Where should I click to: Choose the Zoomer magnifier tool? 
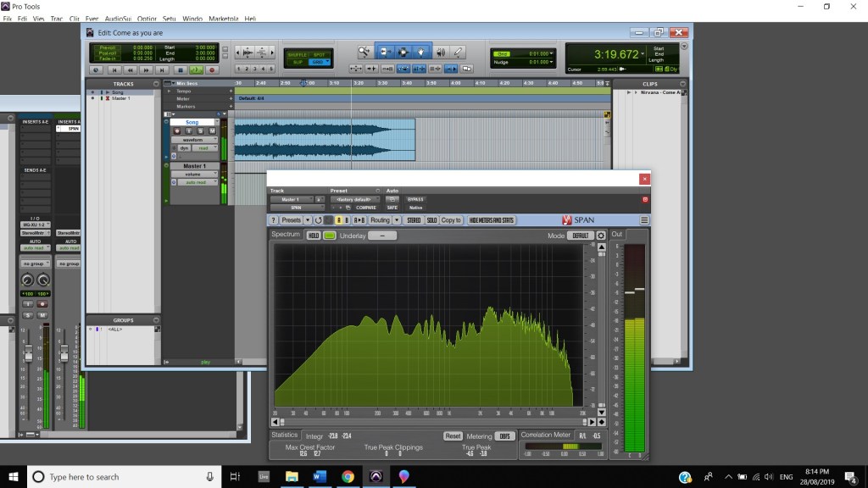(364, 52)
